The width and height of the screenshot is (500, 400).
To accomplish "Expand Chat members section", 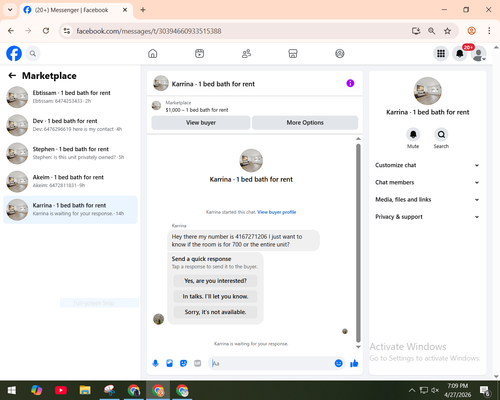I will point(427,182).
